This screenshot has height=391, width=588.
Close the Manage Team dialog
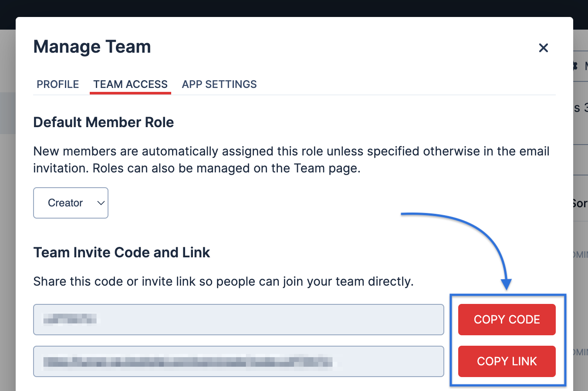[x=543, y=48]
